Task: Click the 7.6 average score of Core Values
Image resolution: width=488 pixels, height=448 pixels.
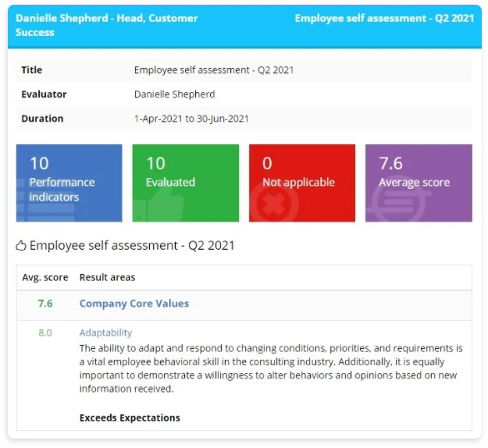Action: click(45, 304)
